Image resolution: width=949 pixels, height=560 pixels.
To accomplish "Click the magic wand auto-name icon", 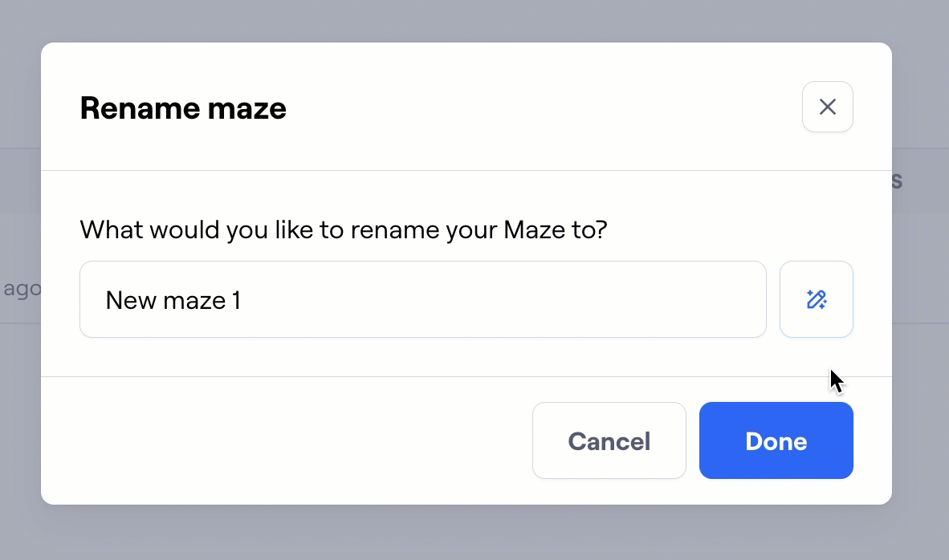I will (816, 299).
